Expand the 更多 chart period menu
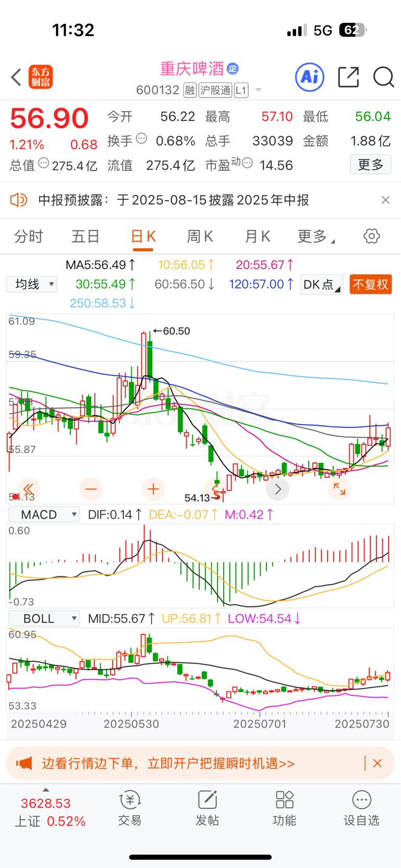This screenshot has width=401, height=868. click(315, 237)
